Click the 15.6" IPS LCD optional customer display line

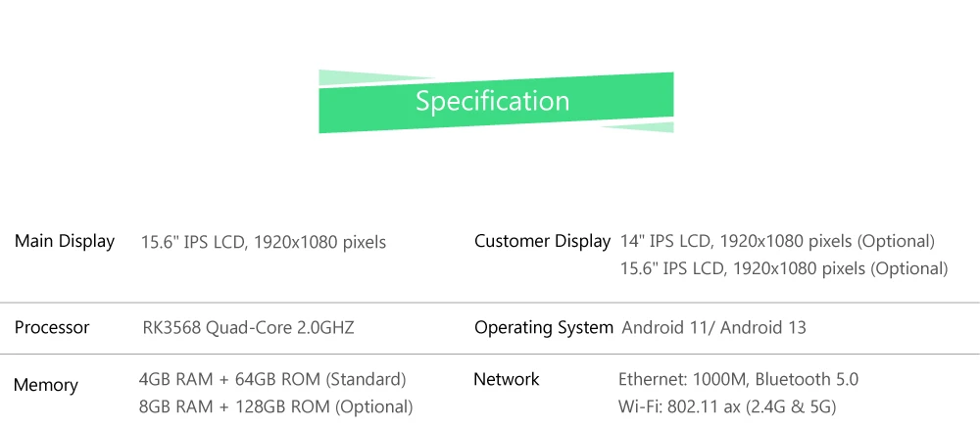[x=784, y=268]
